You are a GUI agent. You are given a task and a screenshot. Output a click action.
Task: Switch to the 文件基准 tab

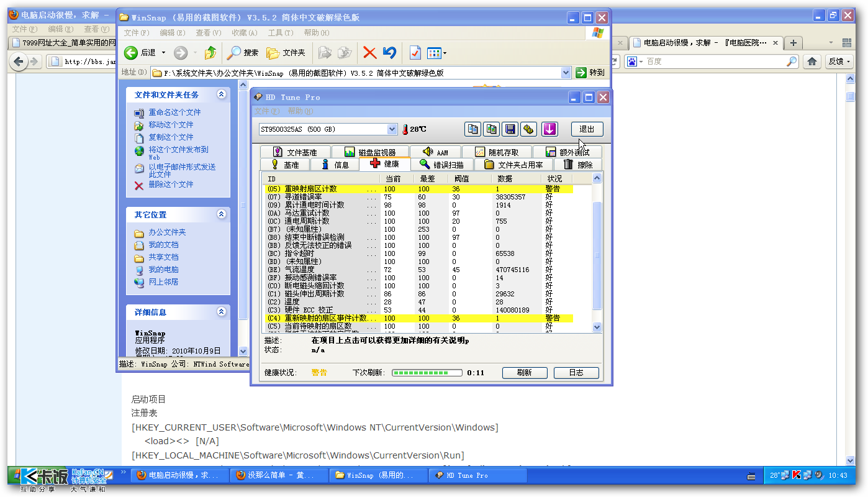pyautogui.click(x=295, y=152)
